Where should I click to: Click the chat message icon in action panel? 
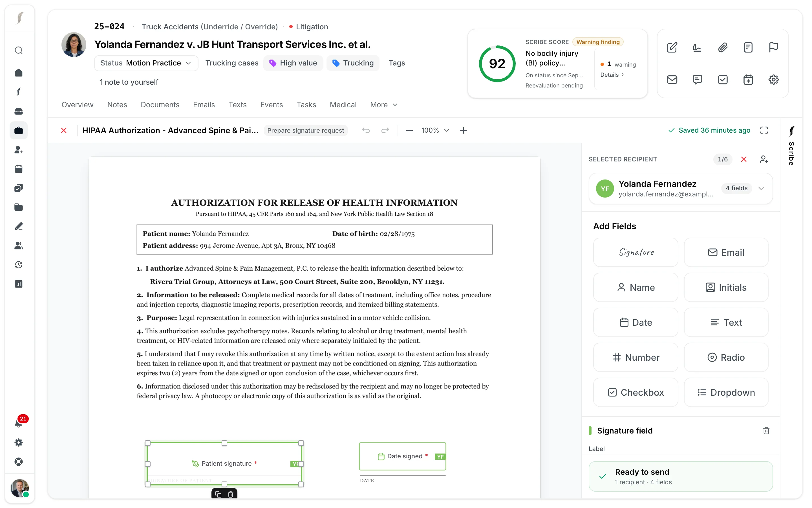pos(697,80)
